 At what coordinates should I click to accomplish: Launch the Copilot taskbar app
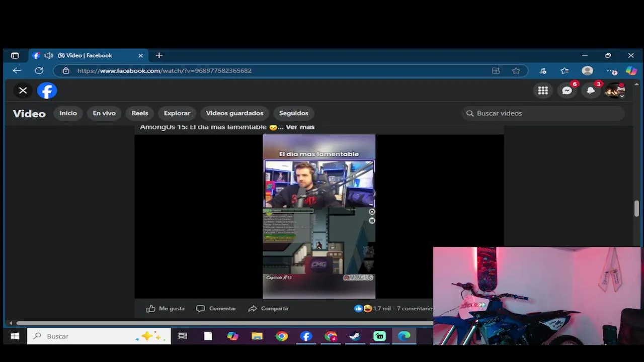pyautogui.click(x=232, y=336)
